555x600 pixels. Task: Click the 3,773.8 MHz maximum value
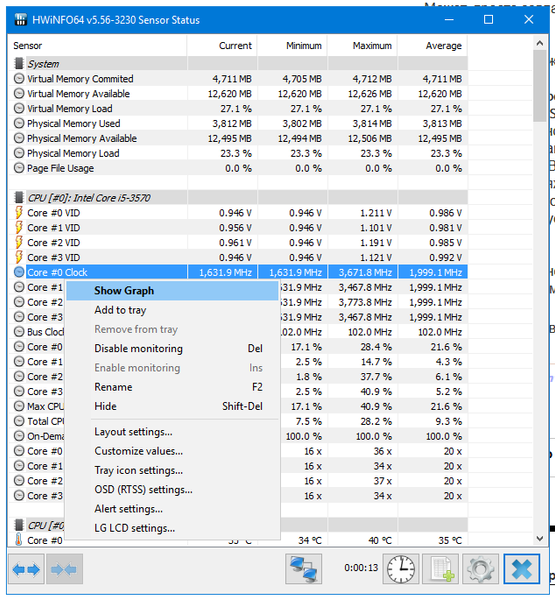click(365, 302)
